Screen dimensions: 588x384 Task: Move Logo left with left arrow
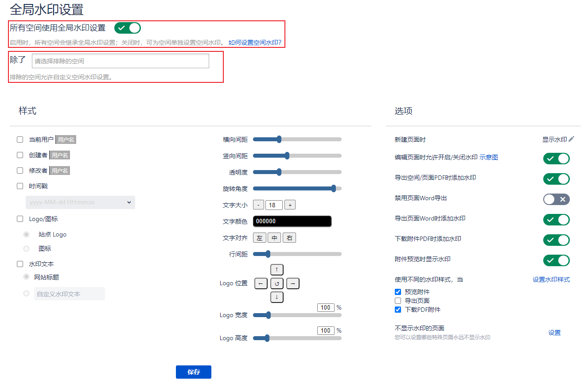(x=261, y=283)
